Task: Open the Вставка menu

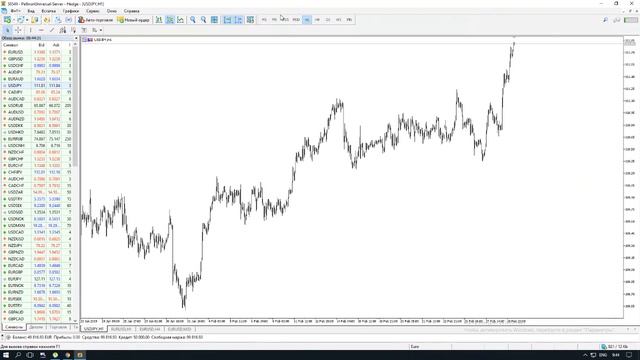Action: click(49, 11)
